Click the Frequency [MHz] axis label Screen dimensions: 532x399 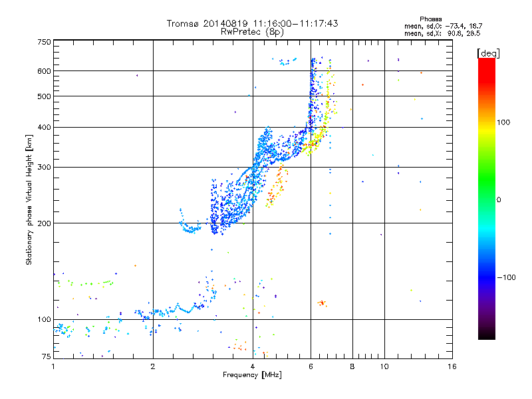252,375
